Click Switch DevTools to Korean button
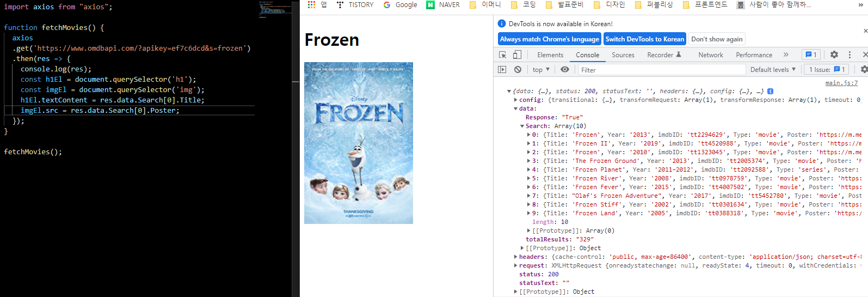This screenshot has width=868, height=297. (x=644, y=39)
